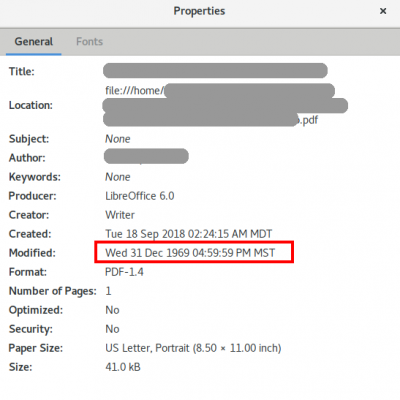
Task: Click the Optimized No value
Action: [112, 310]
